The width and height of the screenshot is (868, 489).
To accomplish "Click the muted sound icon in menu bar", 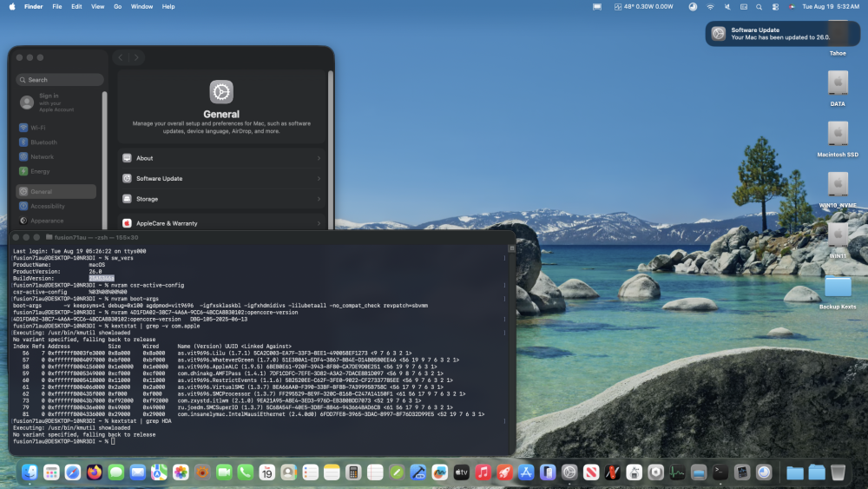I will (x=727, y=7).
